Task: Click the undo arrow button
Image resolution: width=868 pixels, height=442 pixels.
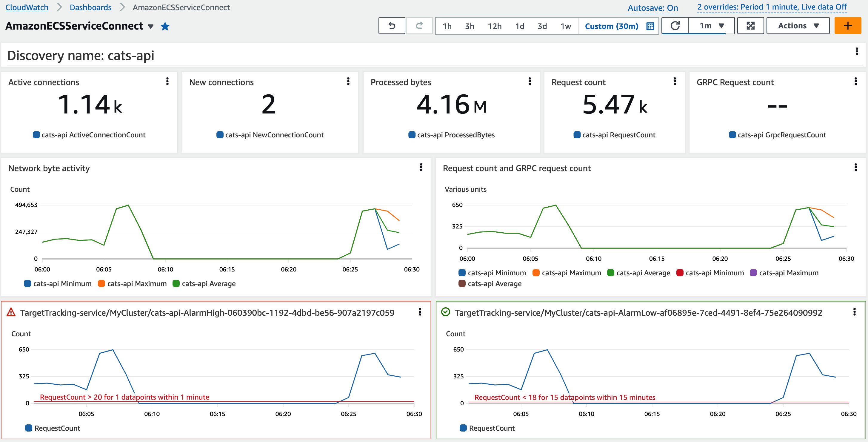Action: coord(392,26)
